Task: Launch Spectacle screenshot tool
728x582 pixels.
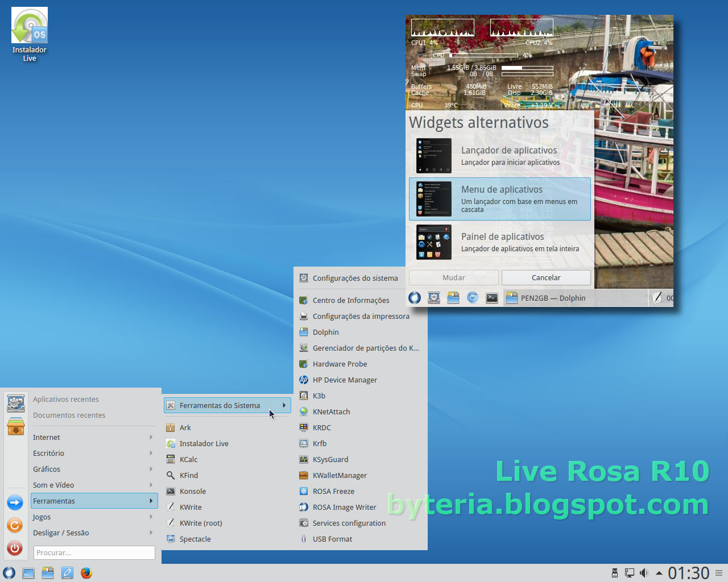Action: point(195,539)
